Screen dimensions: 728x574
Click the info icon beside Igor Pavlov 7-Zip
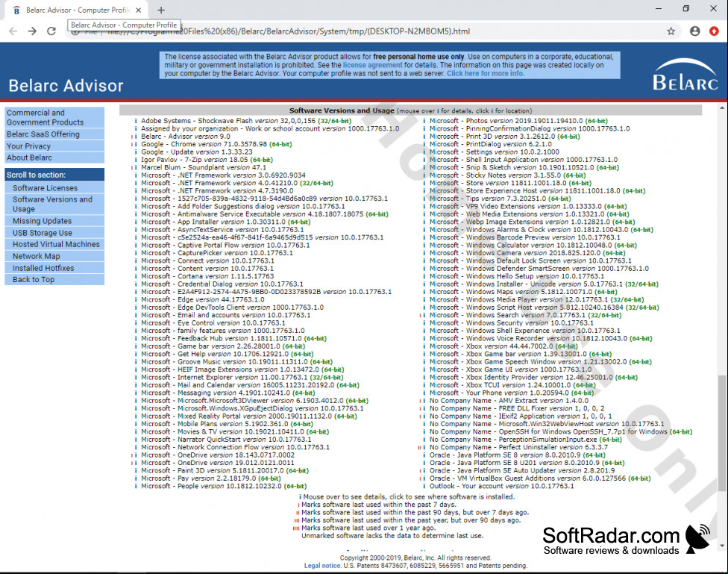click(x=136, y=160)
